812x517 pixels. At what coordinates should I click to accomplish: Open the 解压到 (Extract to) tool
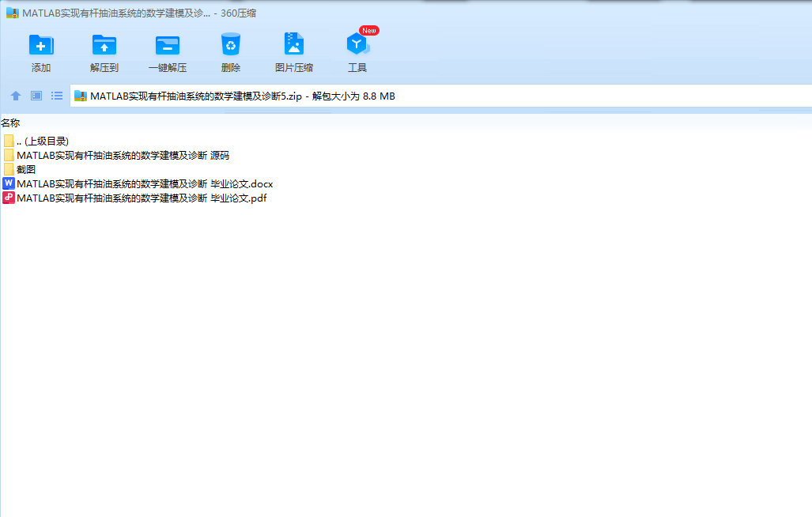pos(104,46)
